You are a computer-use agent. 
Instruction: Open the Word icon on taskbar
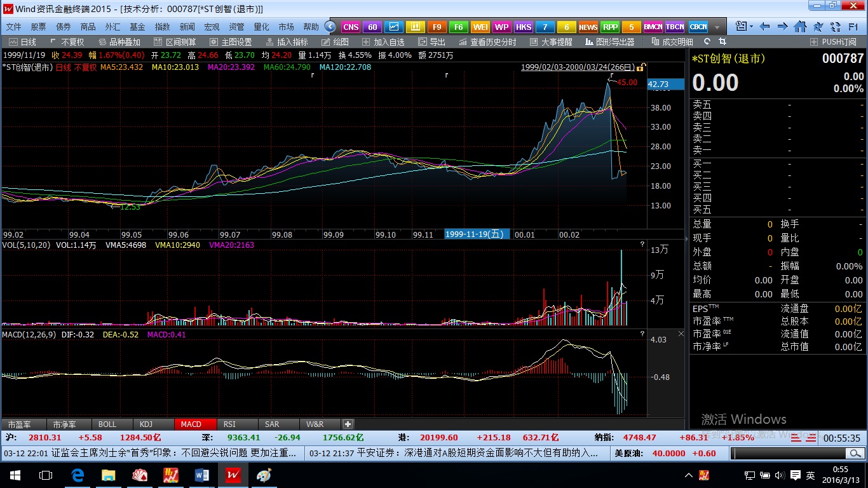pyautogui.click(x=202, y=475)
